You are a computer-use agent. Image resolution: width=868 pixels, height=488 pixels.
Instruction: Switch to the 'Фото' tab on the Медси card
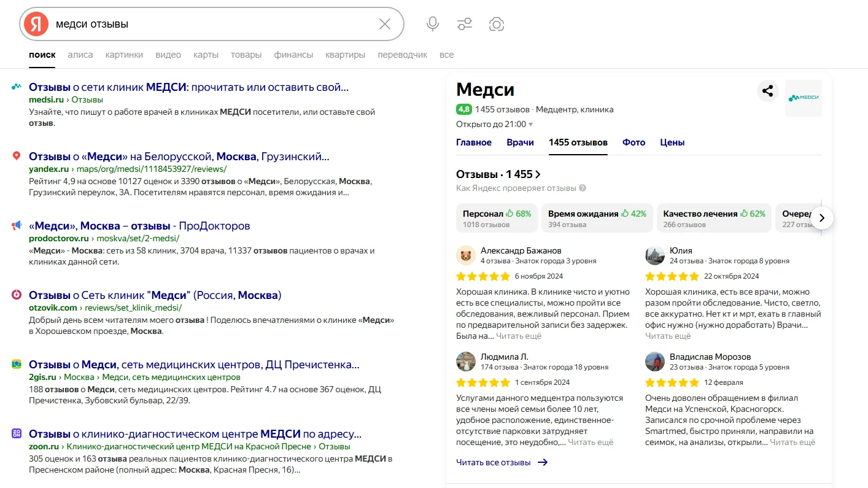pos(634,142)
